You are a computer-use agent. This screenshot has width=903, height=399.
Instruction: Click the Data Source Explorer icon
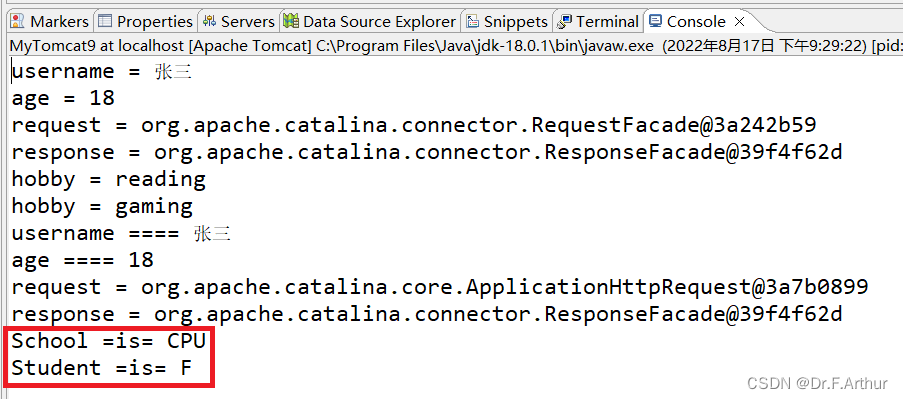(x=291, y=21)
